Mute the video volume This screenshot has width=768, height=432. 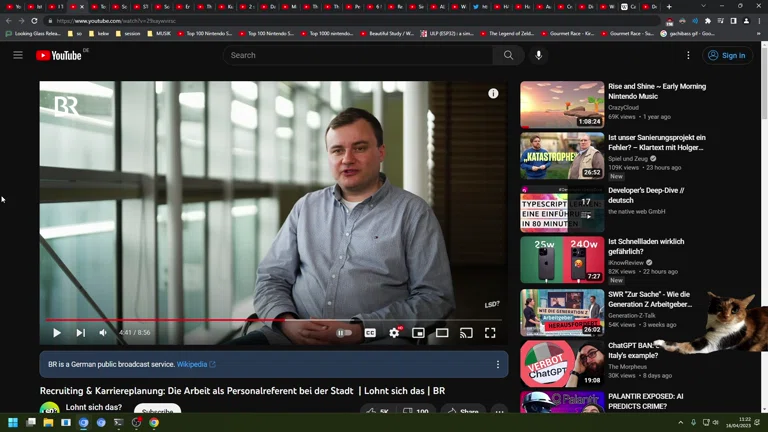coord(103,333)
